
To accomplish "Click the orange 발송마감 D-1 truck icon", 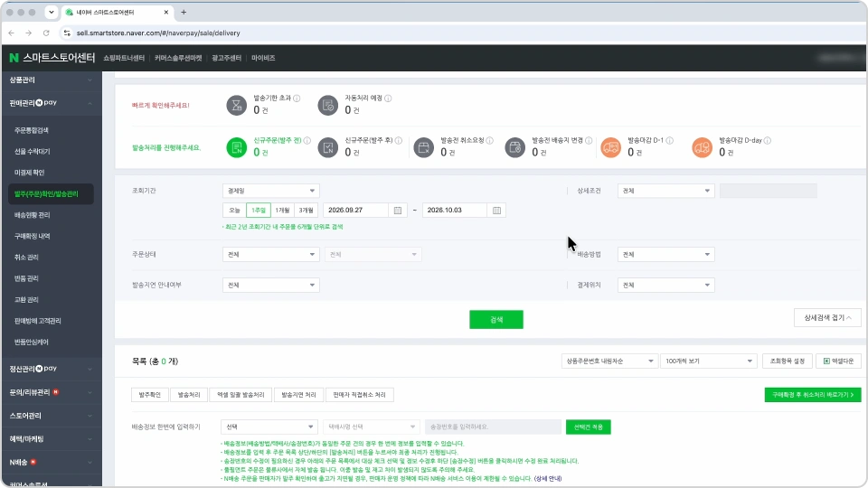I will [610, 147].
